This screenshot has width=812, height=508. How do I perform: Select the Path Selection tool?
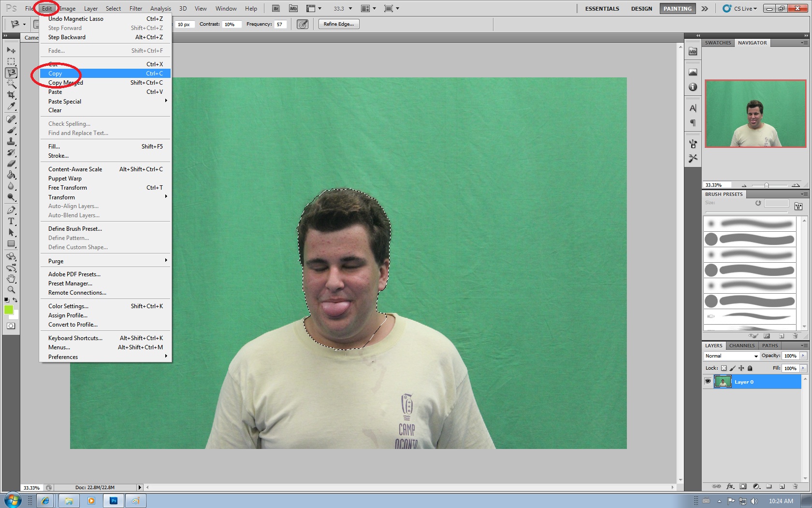[x=11, y=232]
